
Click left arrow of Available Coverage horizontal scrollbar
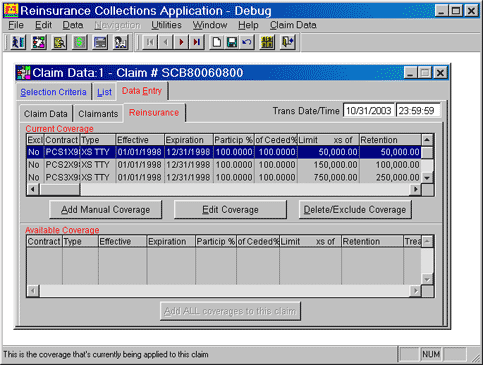tap(33, 291)
